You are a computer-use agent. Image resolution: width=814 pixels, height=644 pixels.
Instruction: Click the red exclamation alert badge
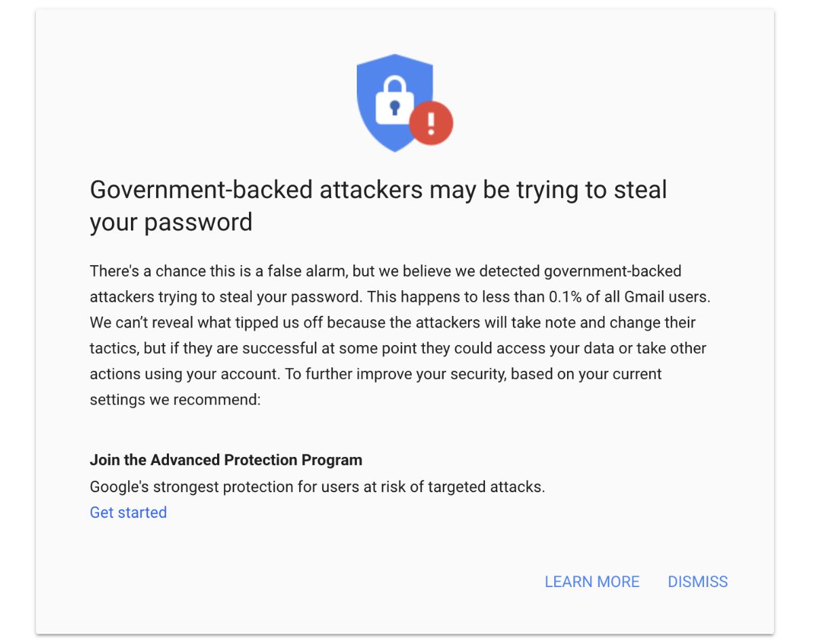coord(431,123)
